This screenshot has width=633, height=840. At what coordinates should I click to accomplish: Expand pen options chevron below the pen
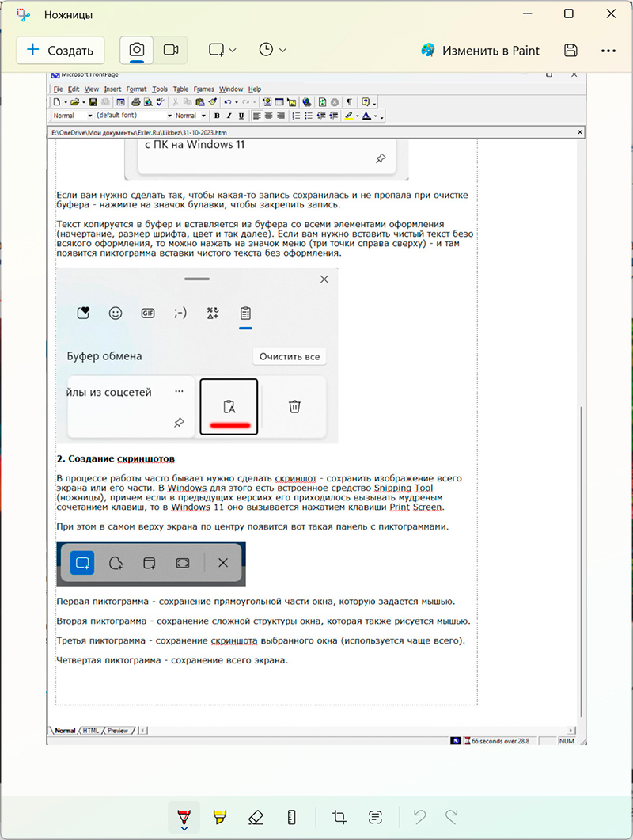[x=184, y=828]
